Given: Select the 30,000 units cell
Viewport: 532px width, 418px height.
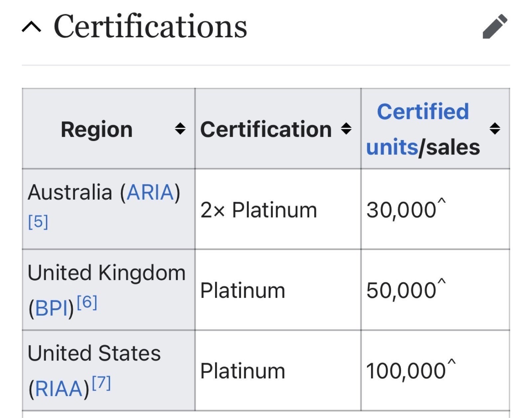Looking at the screenshot, I should (435, 209).
